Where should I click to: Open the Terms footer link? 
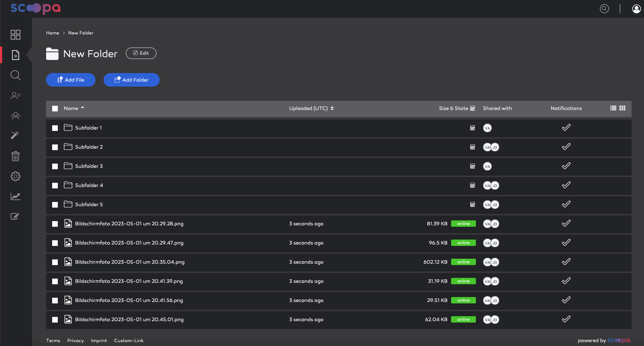tap(53, 341)
